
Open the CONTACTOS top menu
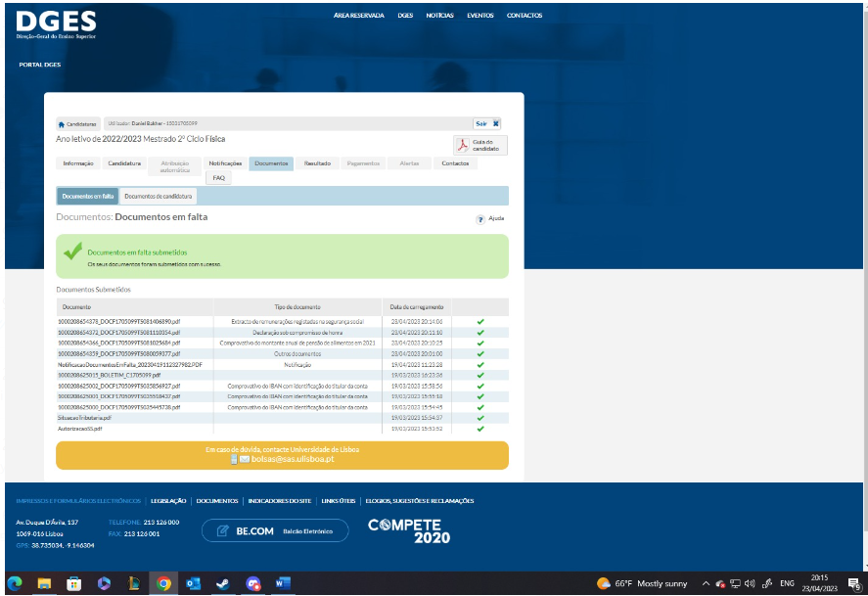pyautogui.click(x=525, y=16)
